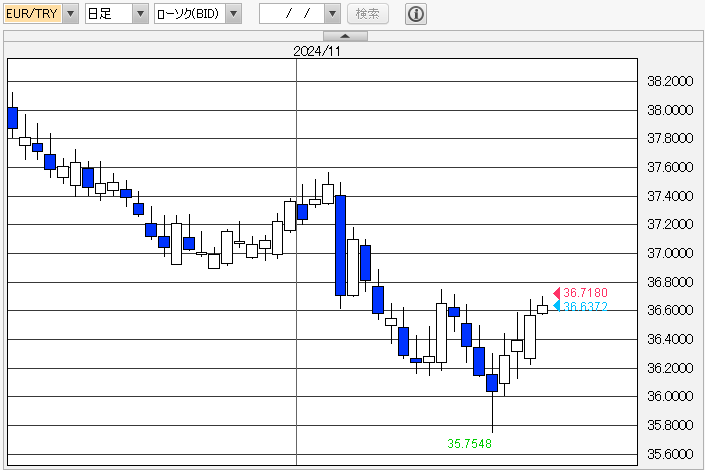Click the 35.6000 axis label
Image resolution: width=705 pixels, height=470 pixels.
coord(670,454)
